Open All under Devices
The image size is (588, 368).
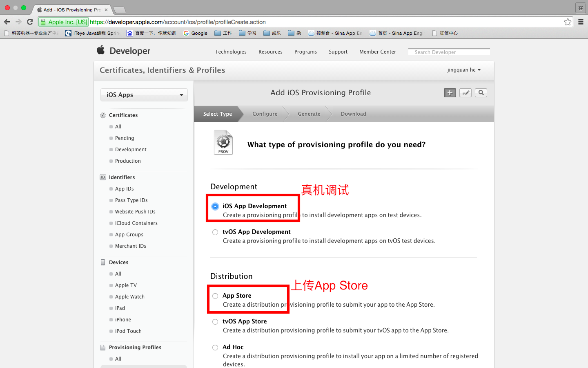click(118, 274)
